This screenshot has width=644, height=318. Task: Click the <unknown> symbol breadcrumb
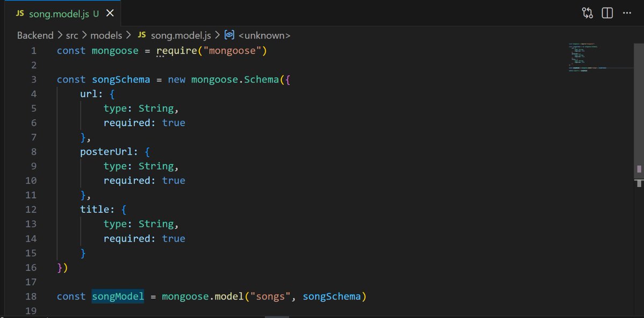tap(264, 35)
